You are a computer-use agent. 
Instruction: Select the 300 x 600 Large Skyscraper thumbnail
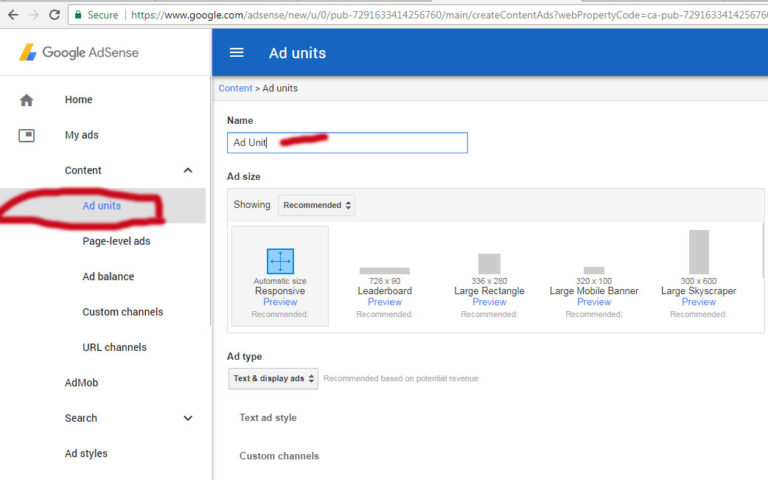click(x=698, y=252)
